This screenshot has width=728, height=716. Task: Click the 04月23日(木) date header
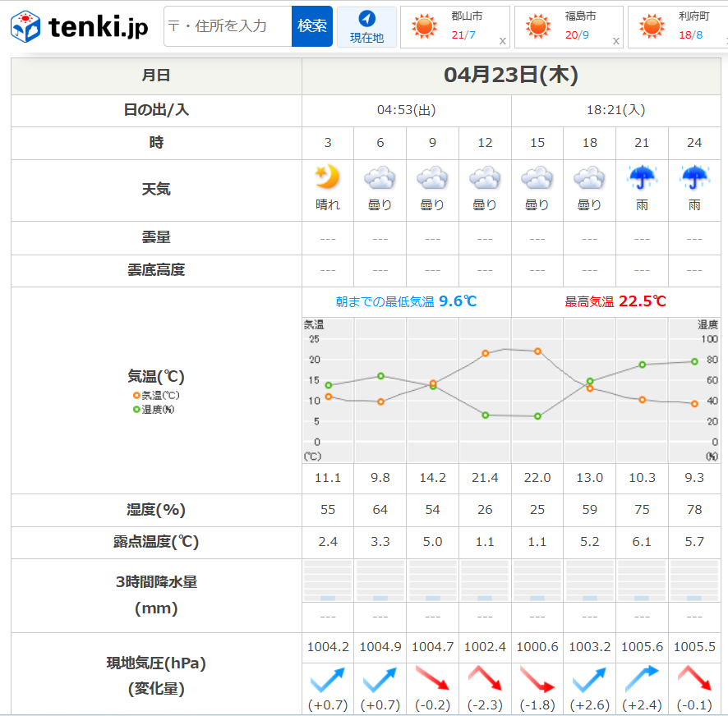click(511, 76)
